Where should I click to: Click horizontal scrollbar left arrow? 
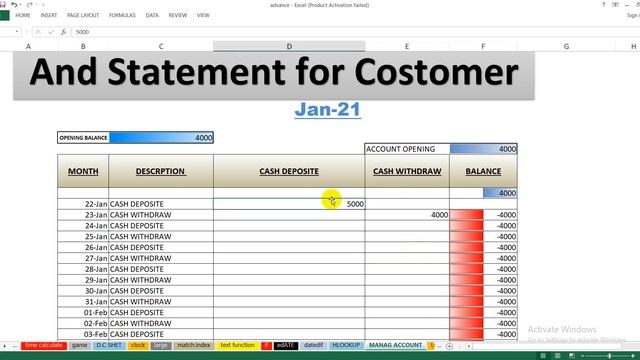click(469, 346)
